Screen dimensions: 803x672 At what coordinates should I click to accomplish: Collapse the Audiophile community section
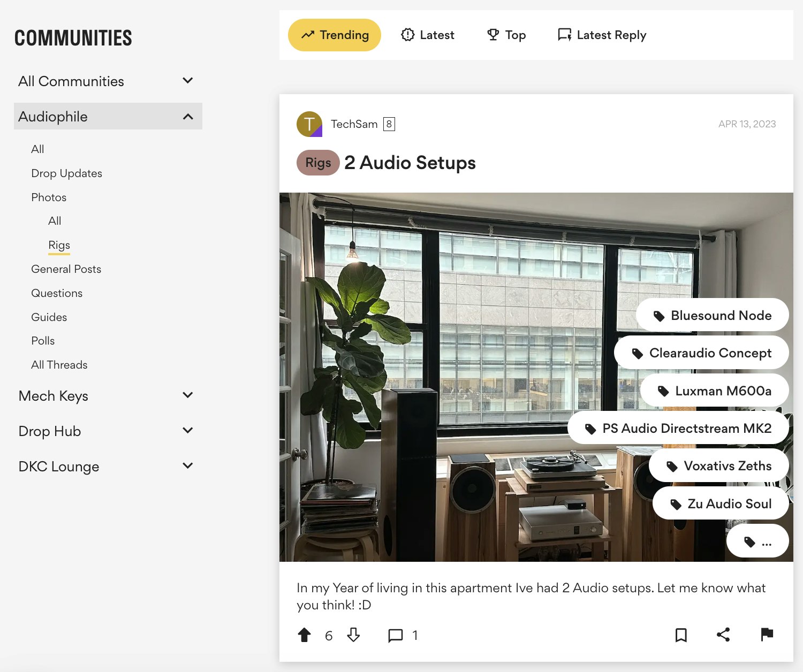(187, 117)
